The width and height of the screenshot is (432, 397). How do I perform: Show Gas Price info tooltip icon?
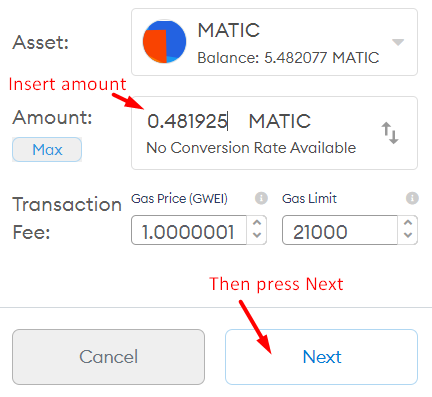(x=261, y=198)
